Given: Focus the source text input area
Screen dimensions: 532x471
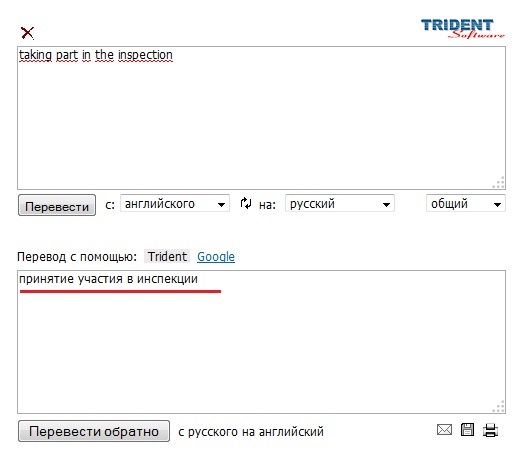Looking at the screenshot, I should [261, 118].
